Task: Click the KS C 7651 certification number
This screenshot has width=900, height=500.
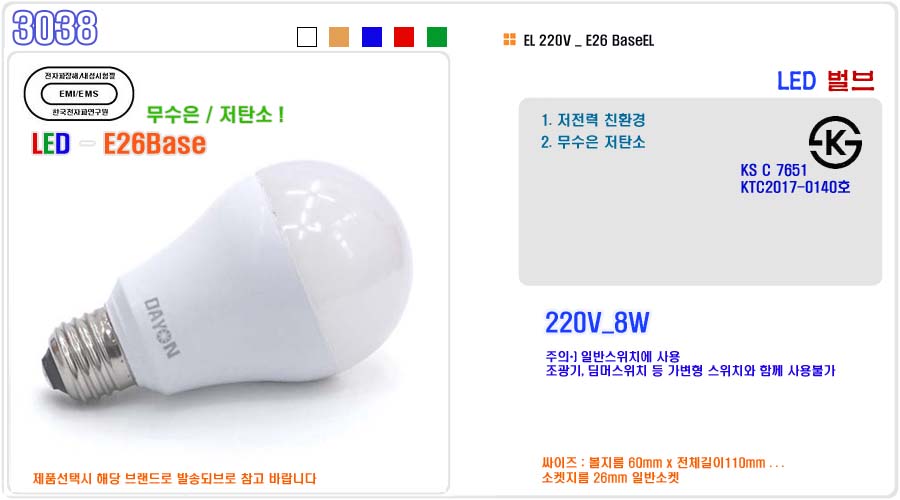Action: (x=774, y=170)
